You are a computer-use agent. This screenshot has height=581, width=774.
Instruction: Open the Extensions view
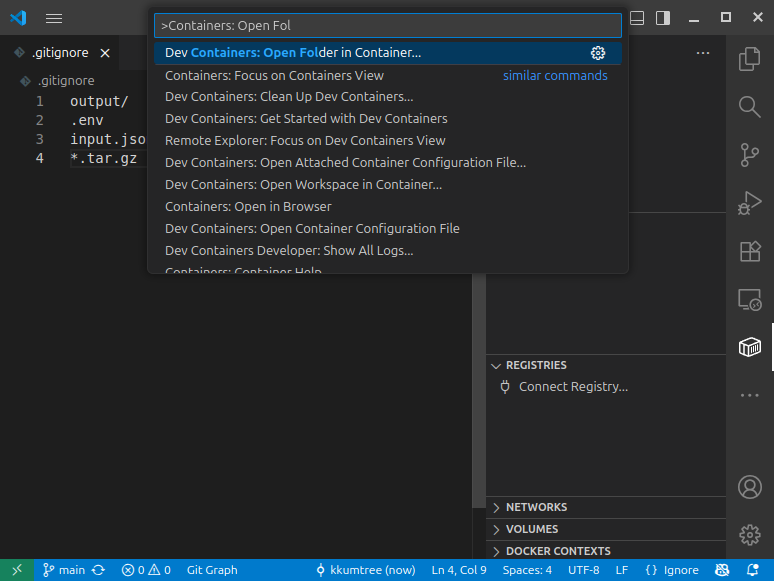[x=749, y=251]
